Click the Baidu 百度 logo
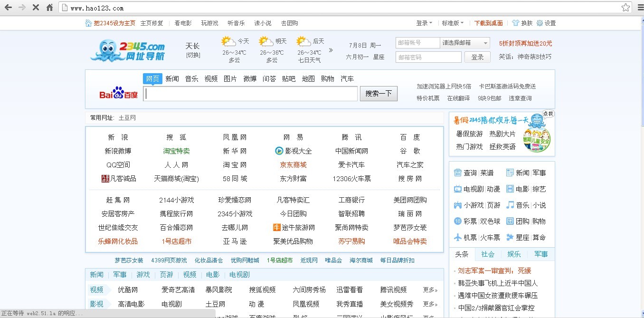Viewport: 644px width, 318px height. 118,93
